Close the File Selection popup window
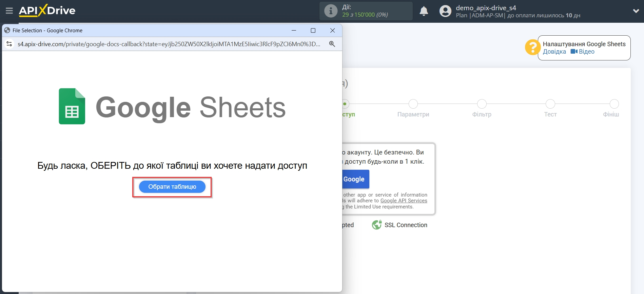The image size is (644, 294). point(332,31)
